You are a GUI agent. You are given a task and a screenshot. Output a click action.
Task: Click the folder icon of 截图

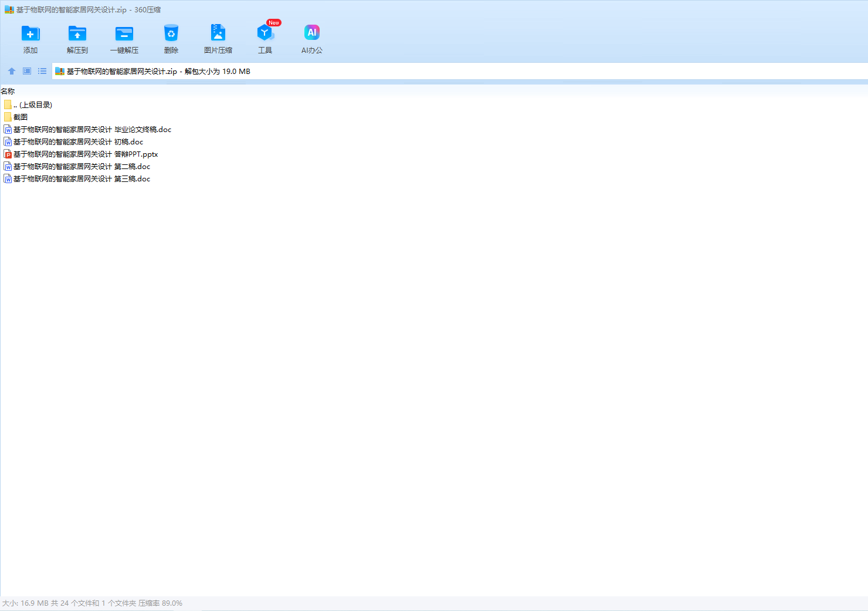8,117
